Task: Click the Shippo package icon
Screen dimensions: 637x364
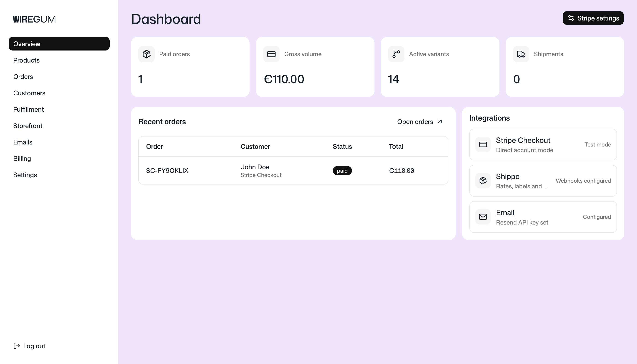Action: tap(483, 180)
